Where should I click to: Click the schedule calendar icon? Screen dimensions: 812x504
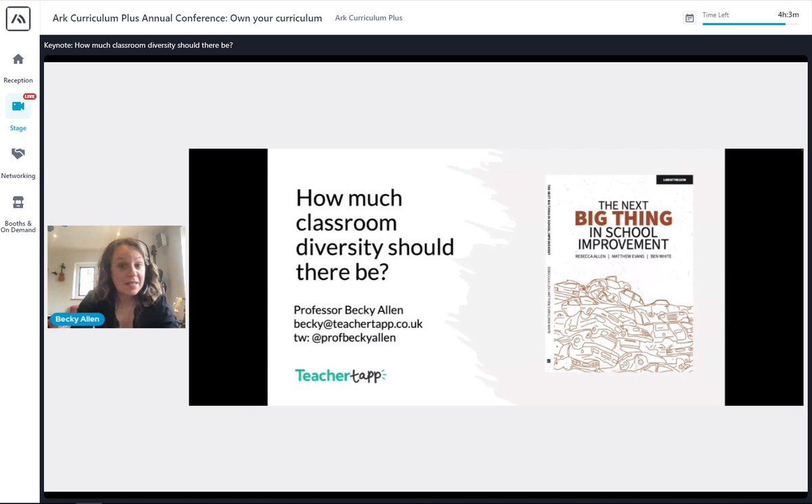(x=690, y=18)
